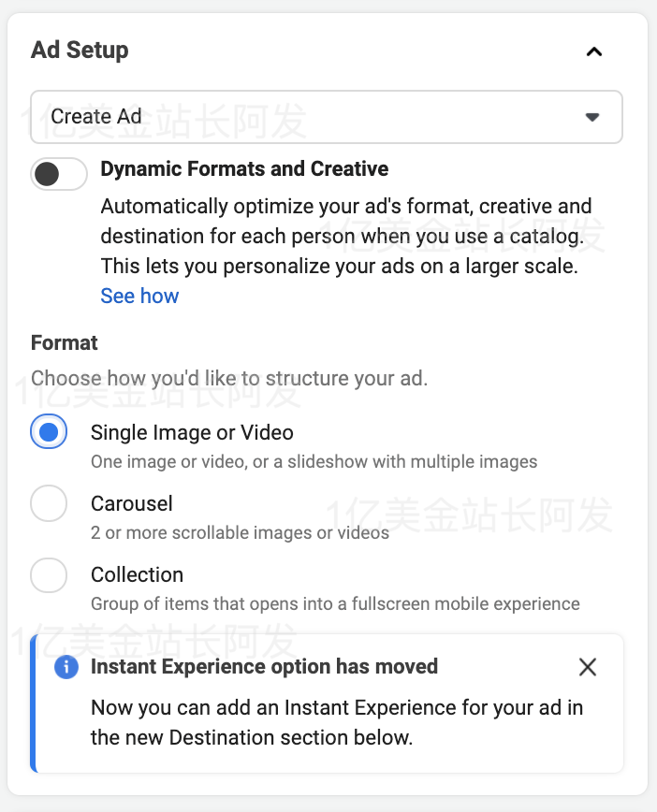The width and height of the screenshot is (657, 812).
Task: Click the '2 or more scrollable images' description
Action: point(240,532)
